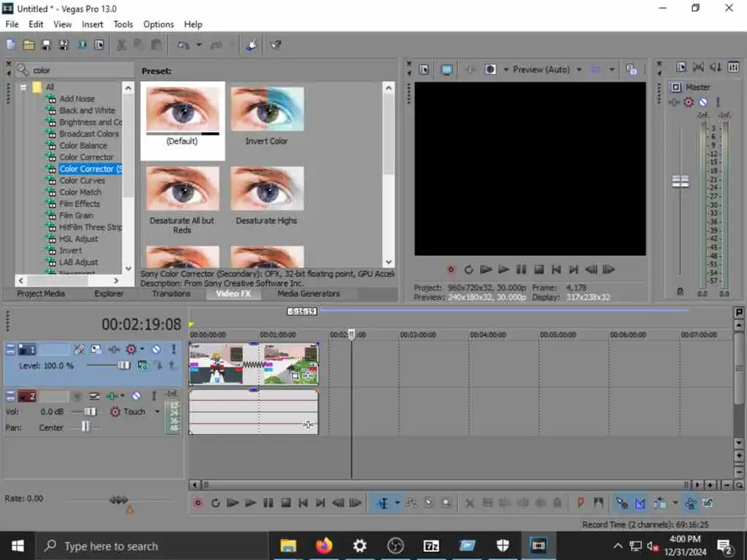Toggle Automatic Crossfades in timeline toolbar

pos(640,503)
